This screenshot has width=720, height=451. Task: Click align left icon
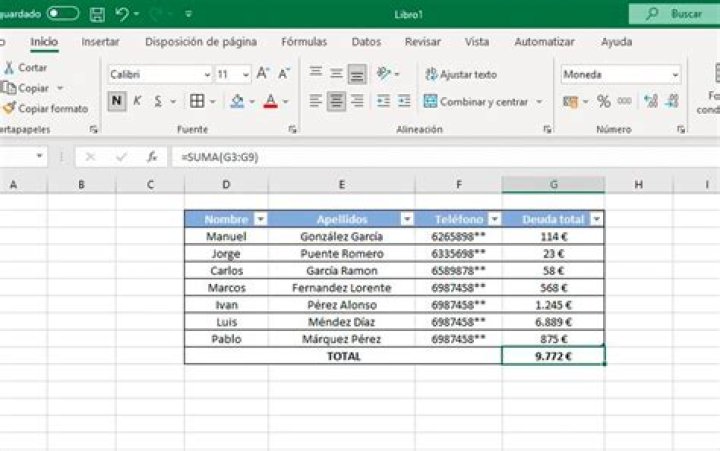point(315,101)
